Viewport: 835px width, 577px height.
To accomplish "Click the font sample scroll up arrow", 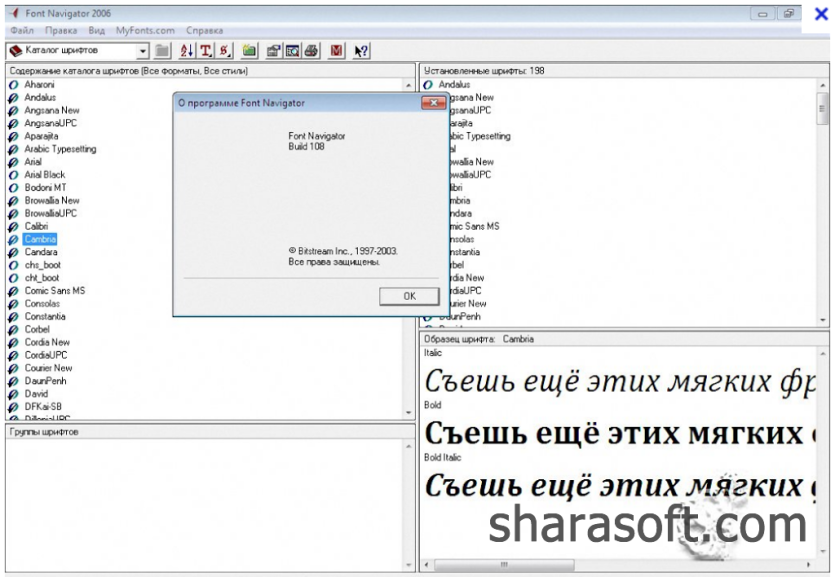I will (x=823, y=353).
